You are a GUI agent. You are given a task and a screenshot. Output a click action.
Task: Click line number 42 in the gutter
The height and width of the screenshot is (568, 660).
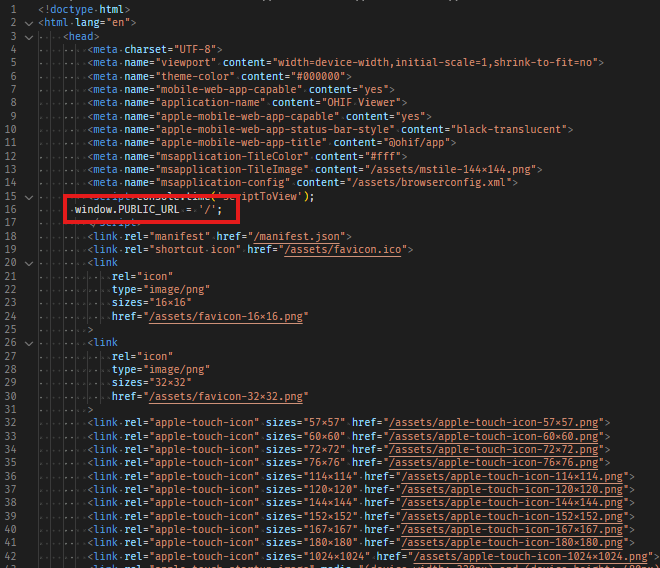point(11,556)
